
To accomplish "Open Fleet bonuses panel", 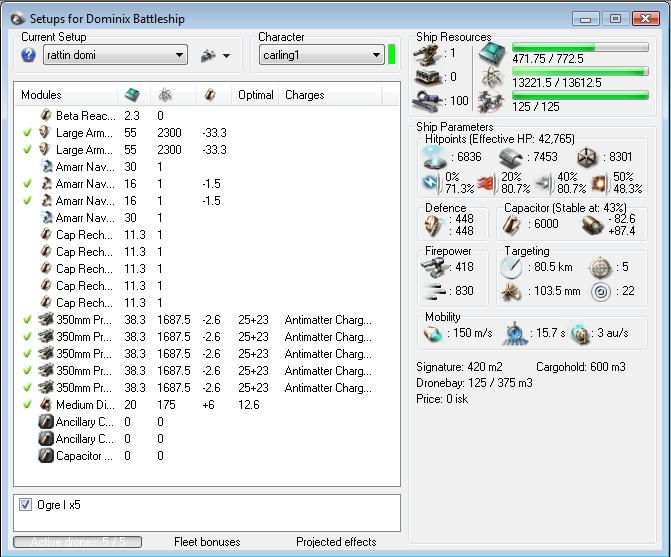I will click(x=207, y=542).
